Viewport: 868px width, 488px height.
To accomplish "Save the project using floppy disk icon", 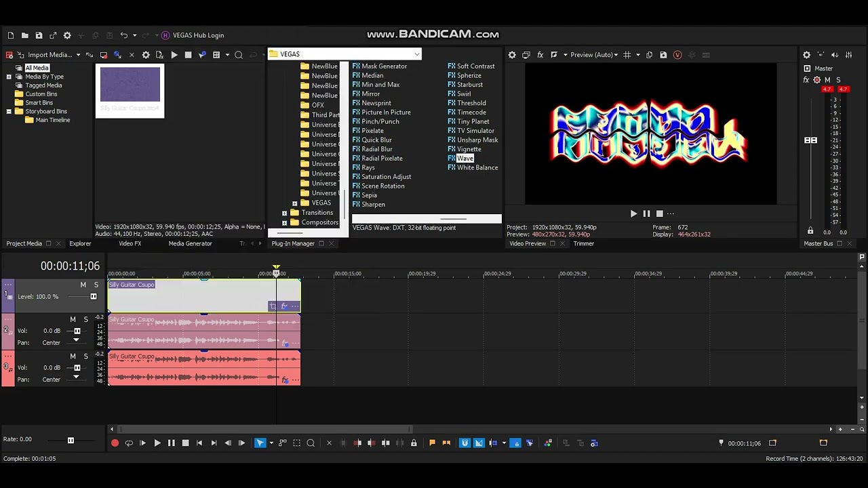I will click(x=39, y=35).
